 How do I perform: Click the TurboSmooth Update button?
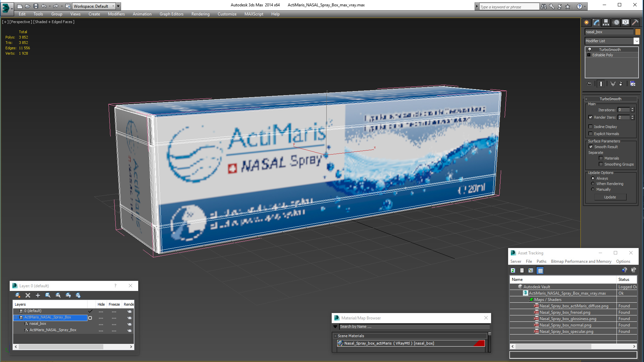pos(610,197)
